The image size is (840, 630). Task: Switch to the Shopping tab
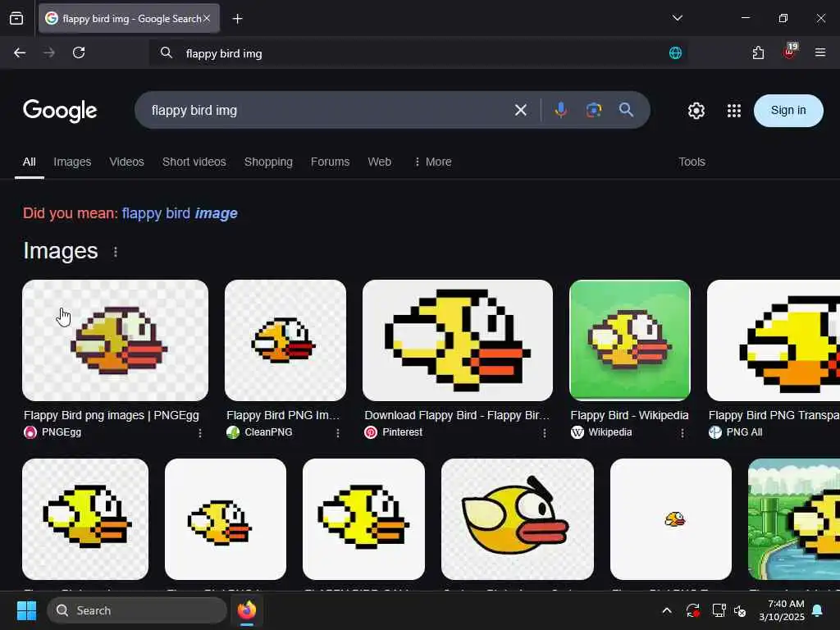tap(268, 162)
